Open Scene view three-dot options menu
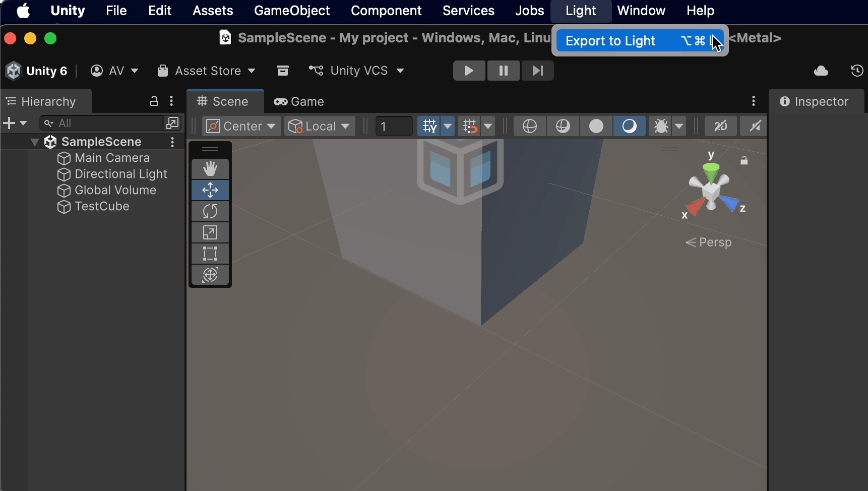 [x=754, y=101]
